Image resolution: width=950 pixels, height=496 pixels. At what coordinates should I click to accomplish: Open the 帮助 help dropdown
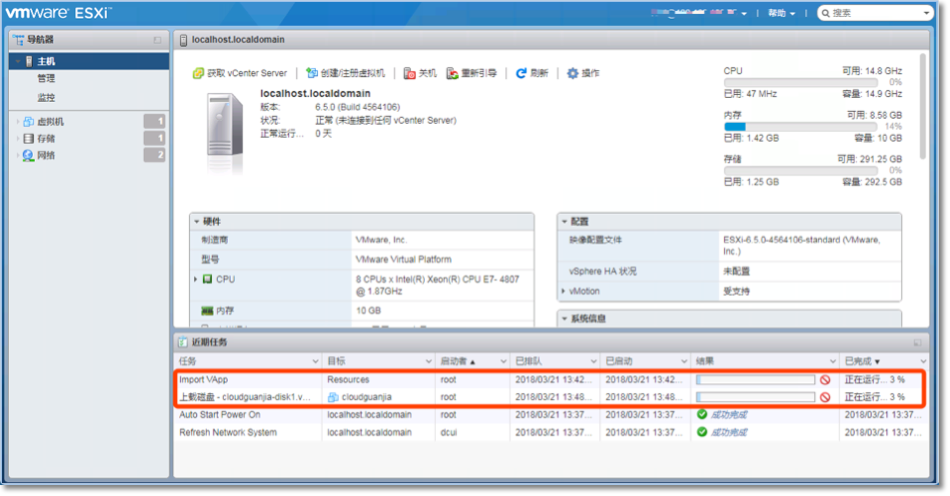[x=781, y=13]
